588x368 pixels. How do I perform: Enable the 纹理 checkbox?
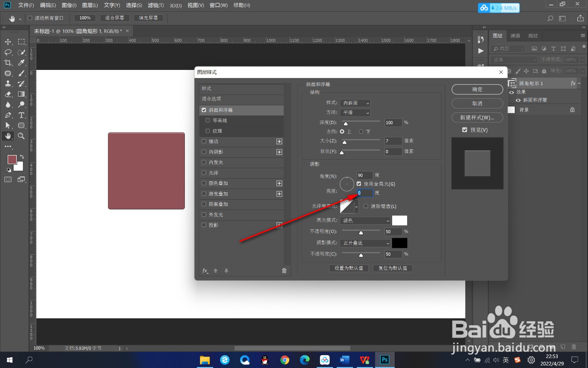(x=208, y=131)
